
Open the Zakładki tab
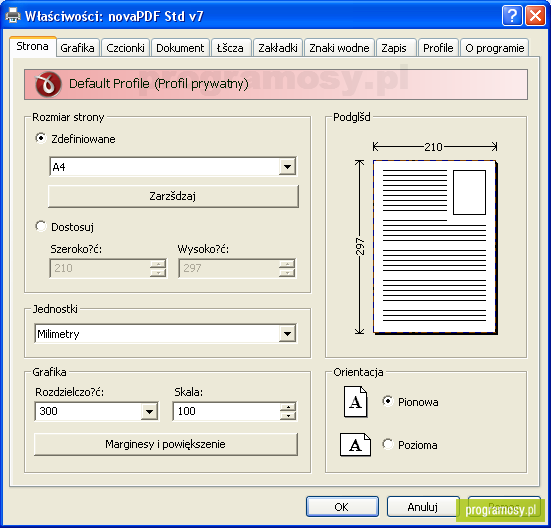tap(278, 48)
